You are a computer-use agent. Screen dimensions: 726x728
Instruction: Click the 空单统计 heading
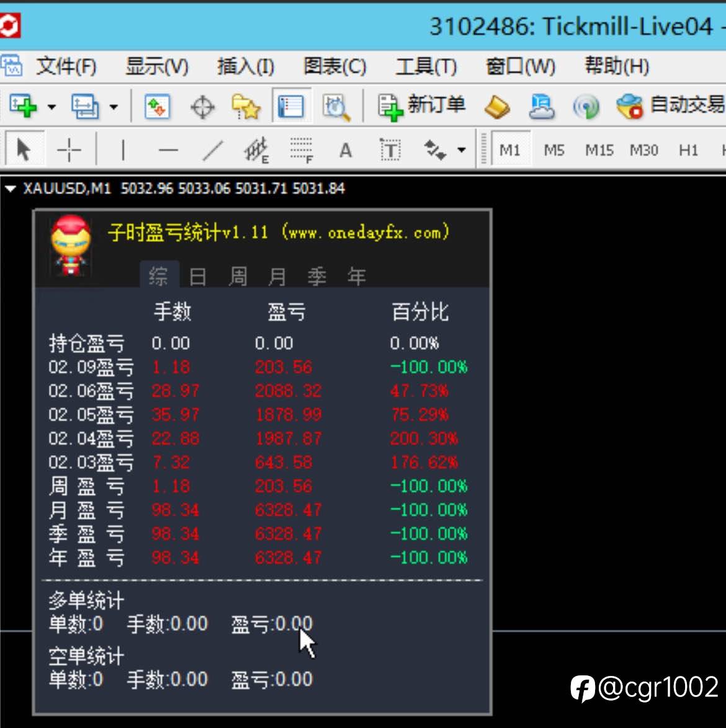86,656
